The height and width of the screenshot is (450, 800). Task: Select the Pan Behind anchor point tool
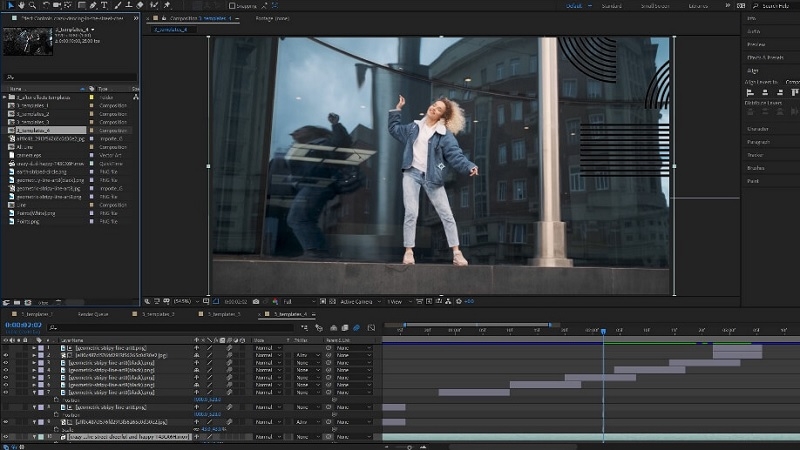point(68,5)
